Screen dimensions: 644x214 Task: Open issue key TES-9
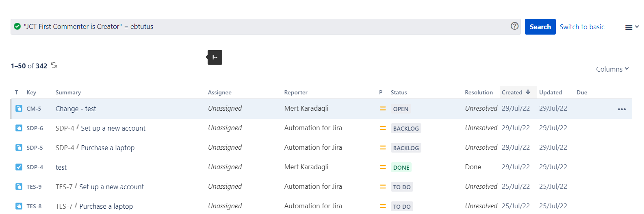[x=34, y=187]
